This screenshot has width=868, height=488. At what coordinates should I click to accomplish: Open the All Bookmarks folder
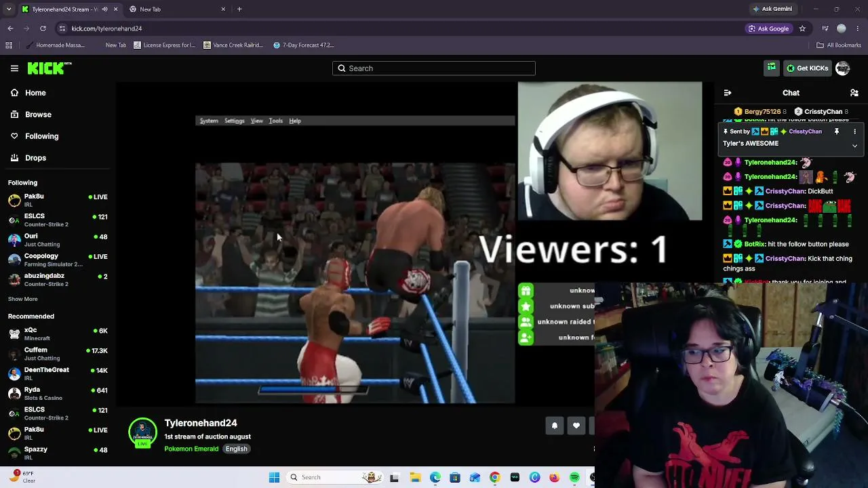coord(839,45)
